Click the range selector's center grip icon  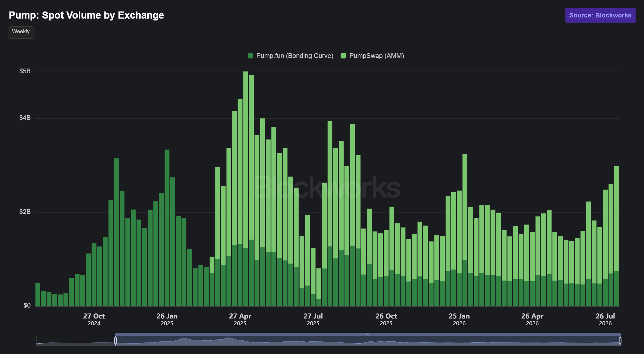pos(368,334)
